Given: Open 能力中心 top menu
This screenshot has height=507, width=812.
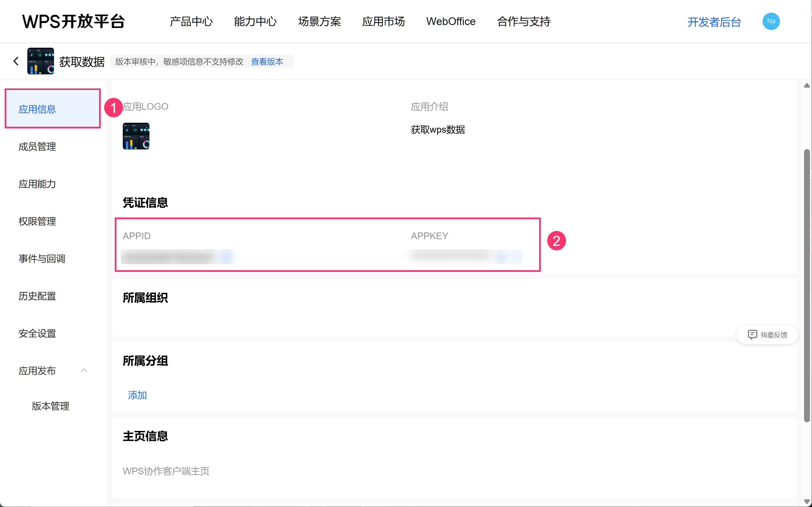Looking at the screenshot, I should point(255,21).
